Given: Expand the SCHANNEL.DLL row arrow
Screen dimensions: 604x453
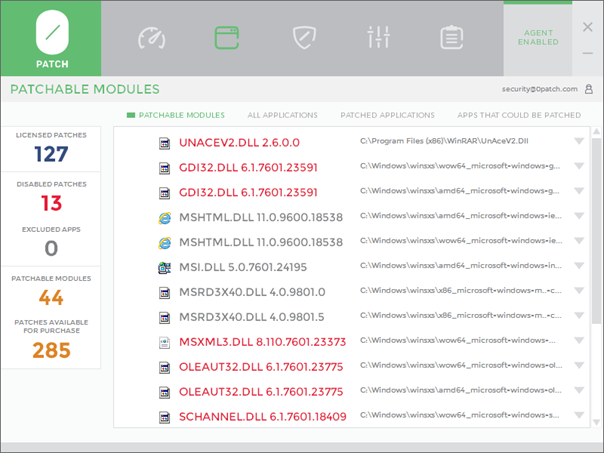Looking at the screenshot, I should click(x=579, y=415).
